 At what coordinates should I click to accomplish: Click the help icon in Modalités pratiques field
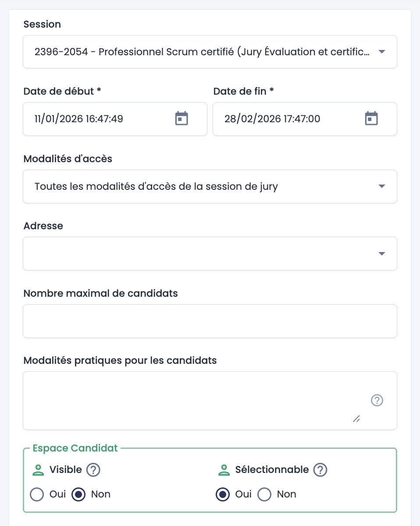377,400
